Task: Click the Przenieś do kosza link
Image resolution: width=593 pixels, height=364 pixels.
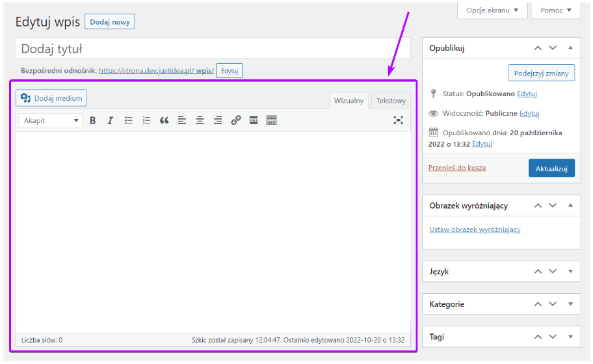Action: coord(456,168)
